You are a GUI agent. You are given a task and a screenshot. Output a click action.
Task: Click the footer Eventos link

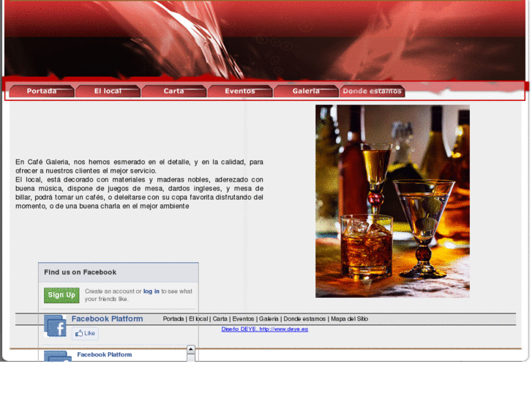tap(243, 319)
